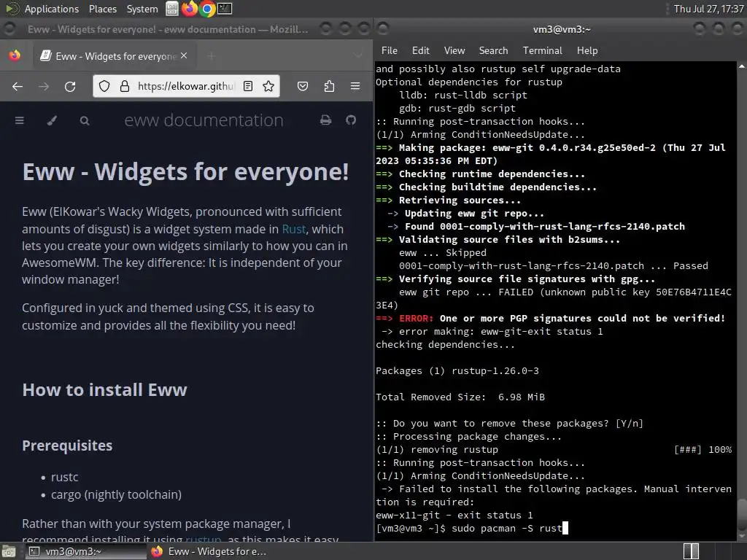Click terminal command prompt line
Image resolution: width=747 pixels, height=560 pixels.
click(472, 528)
